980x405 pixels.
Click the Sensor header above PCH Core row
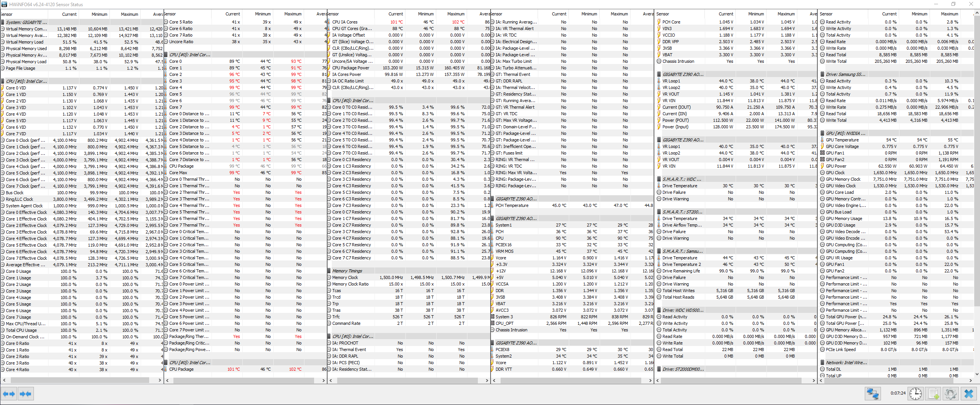tap(680, 14)
